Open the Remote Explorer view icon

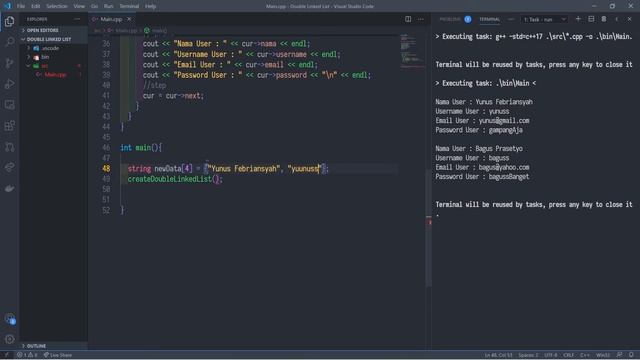click(9, 104)
